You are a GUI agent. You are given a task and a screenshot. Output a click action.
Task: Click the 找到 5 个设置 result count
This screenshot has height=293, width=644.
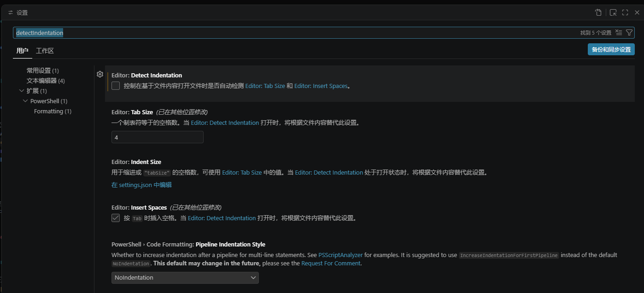tap(596, 33)
